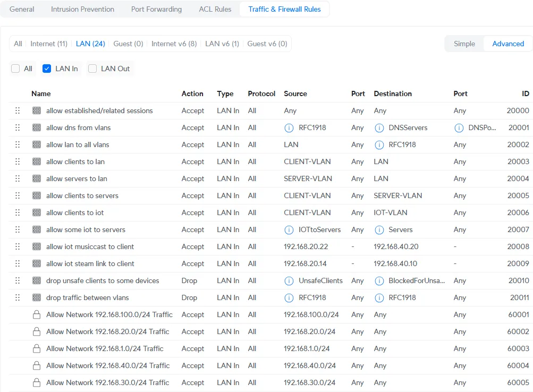Uncheck the LAN In checkbox
Screen dimensions: 533x392
47,69
